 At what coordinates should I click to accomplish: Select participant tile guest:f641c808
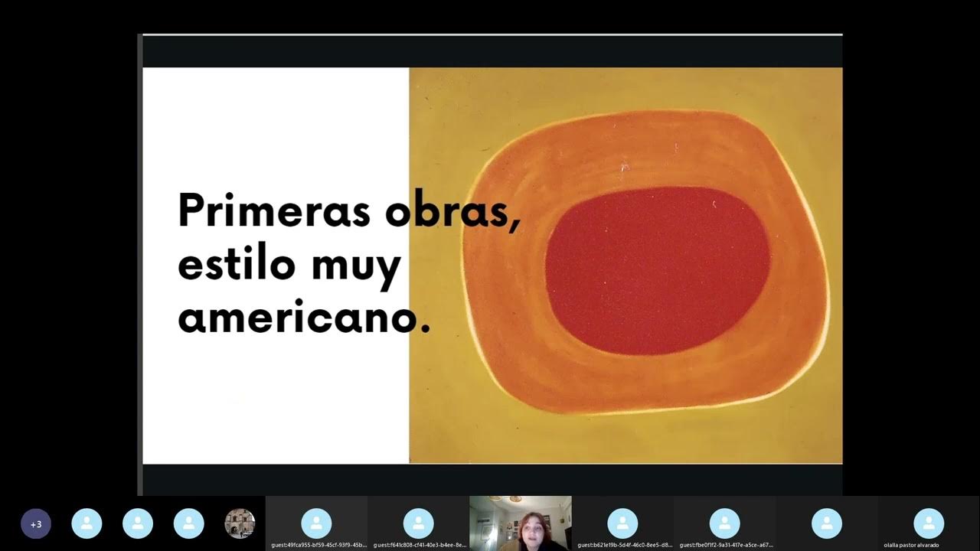pyautogui.click(x=418, y=523)
